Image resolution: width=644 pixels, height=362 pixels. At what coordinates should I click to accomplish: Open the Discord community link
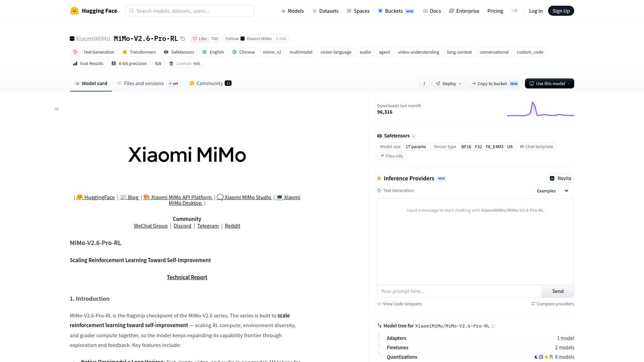coord(182,226)
